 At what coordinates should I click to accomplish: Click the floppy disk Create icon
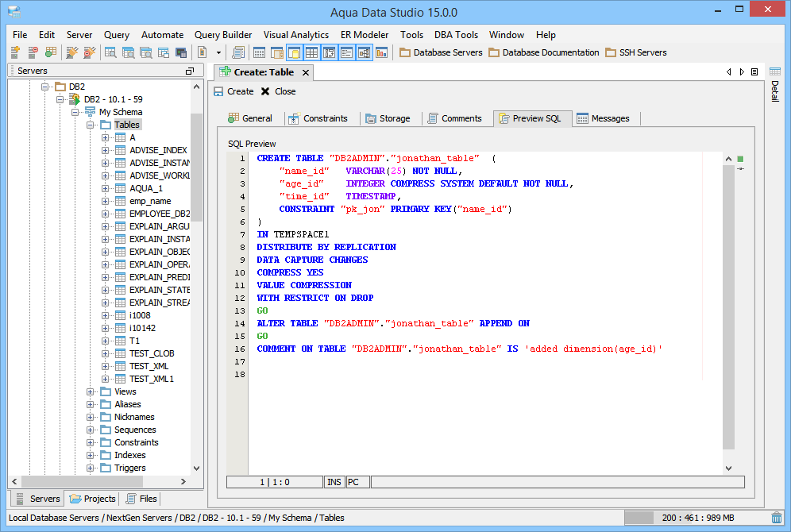coord(218,91)
